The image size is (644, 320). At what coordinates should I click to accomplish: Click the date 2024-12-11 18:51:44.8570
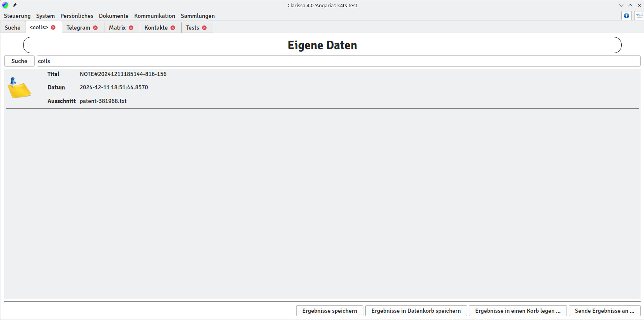click(x=114, y=87)
